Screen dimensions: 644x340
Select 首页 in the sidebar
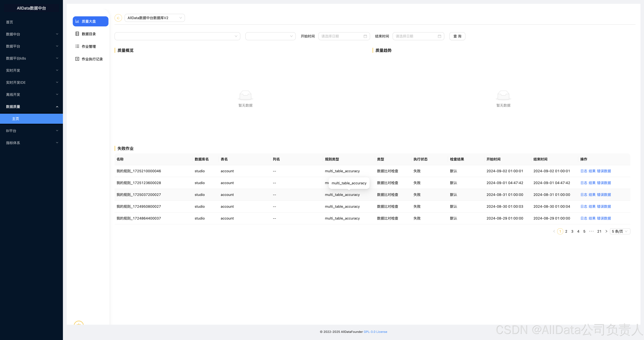[9, 22]
